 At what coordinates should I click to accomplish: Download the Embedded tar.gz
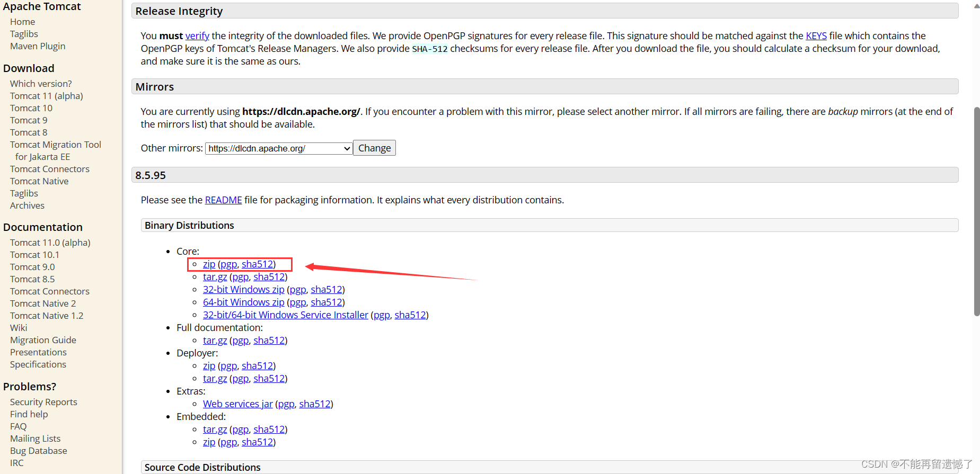click(215, 429)
